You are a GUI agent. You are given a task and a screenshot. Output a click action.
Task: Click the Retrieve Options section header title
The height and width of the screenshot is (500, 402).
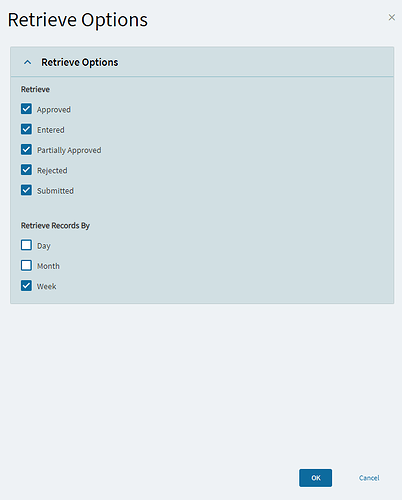[x=80, y=62]
